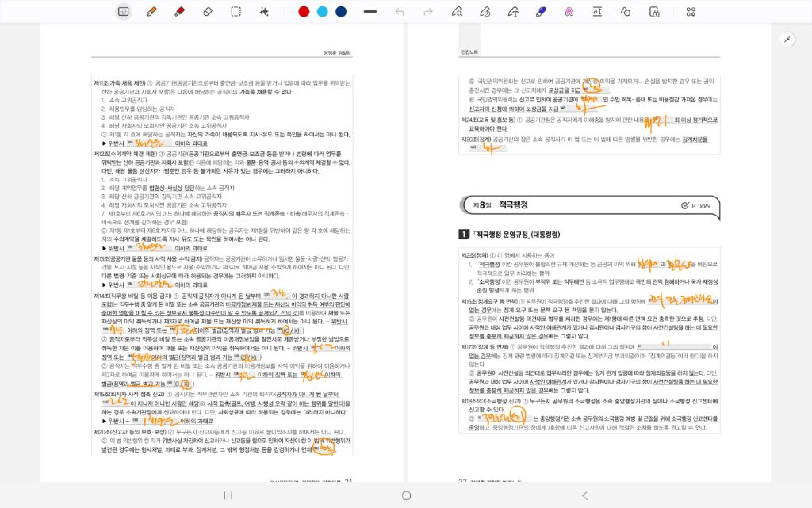Choose the eraser tool
812x508 pixels.
pyautogui.click(x=208, y=12)
